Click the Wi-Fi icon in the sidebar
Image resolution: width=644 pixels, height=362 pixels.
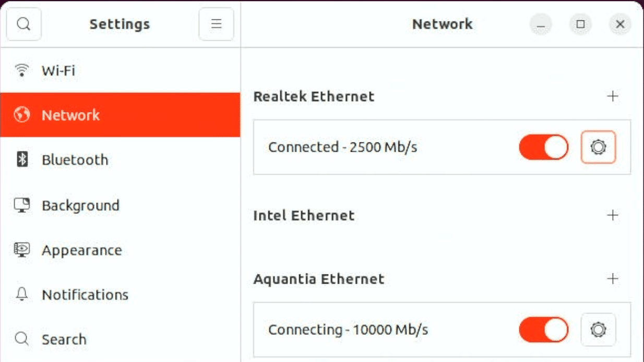pos(22,70)
